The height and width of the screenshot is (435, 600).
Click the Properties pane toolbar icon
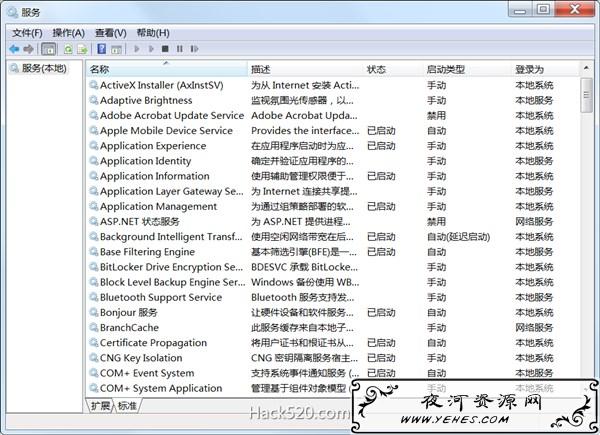point(116,49)
